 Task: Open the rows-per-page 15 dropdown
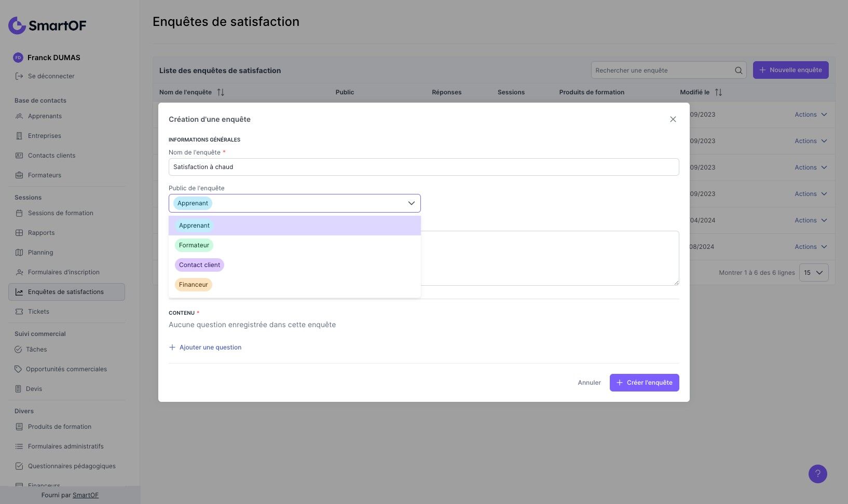[x=813, y=273]
